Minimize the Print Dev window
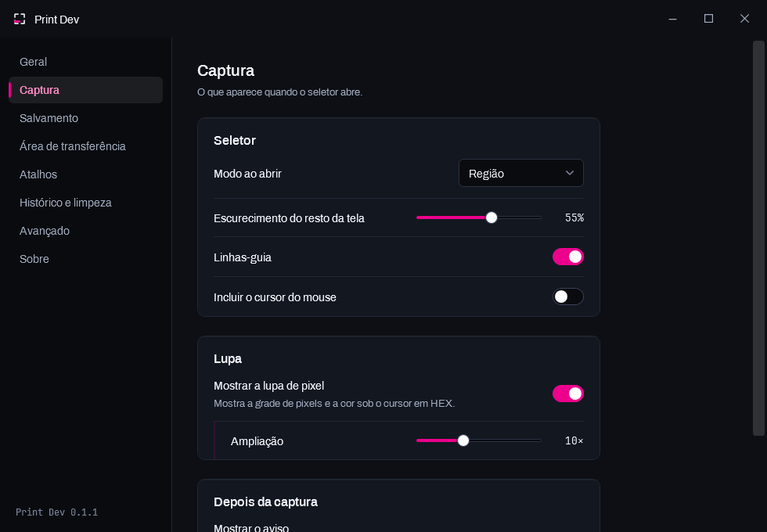 click(672, 19)
